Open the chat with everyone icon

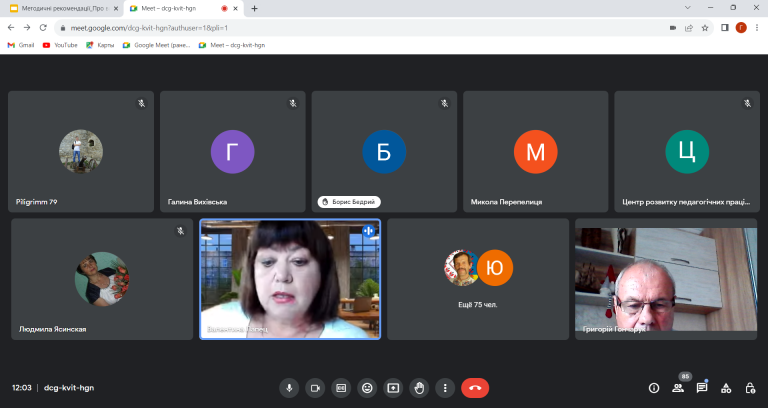coord(702,388)
